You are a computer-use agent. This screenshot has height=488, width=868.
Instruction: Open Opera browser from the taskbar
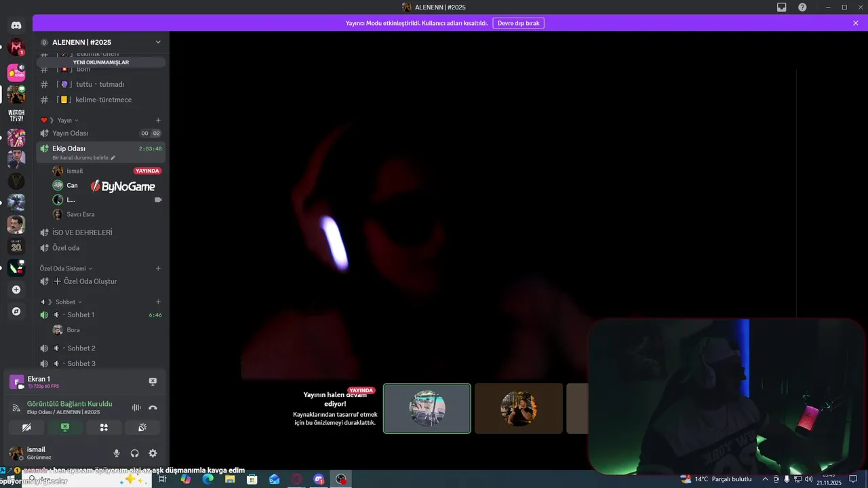pos(296,479)
